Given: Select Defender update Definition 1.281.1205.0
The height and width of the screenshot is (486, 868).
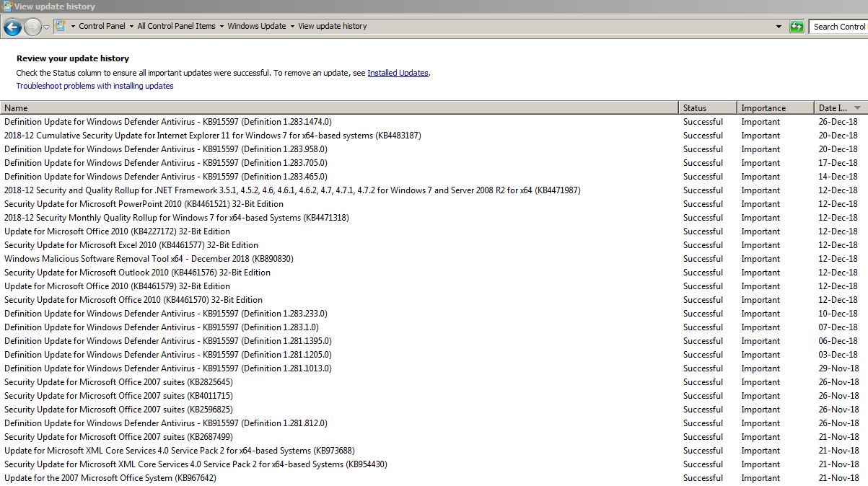Looking at the screenshot, I should pos(433,355).
